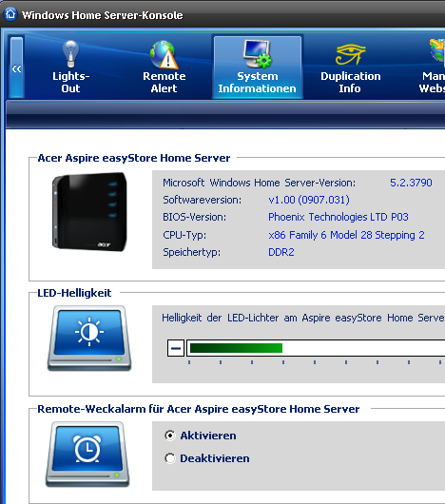Click the CPU-Typ label
445x504 pixels.
184,235
